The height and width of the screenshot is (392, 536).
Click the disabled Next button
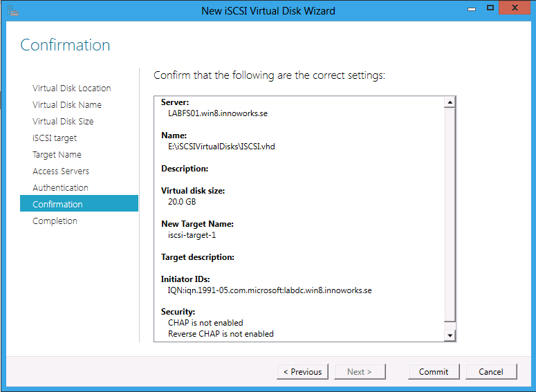click(x=360, y=371)
